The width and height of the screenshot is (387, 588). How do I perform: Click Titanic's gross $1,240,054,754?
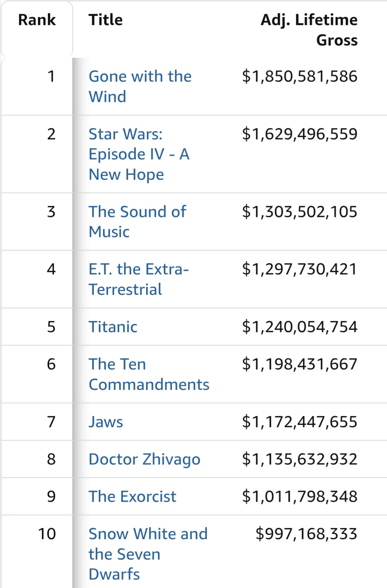point(300,327)
